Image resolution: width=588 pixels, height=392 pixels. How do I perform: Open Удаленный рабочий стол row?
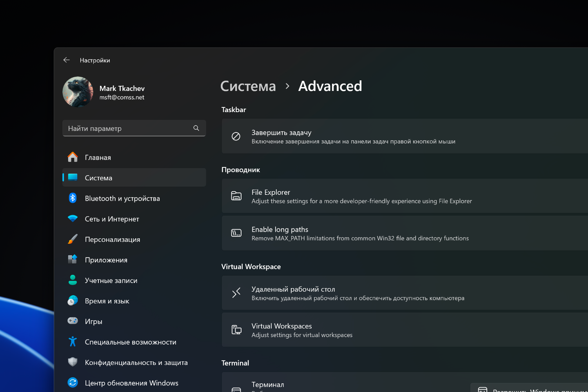[405, 293]
